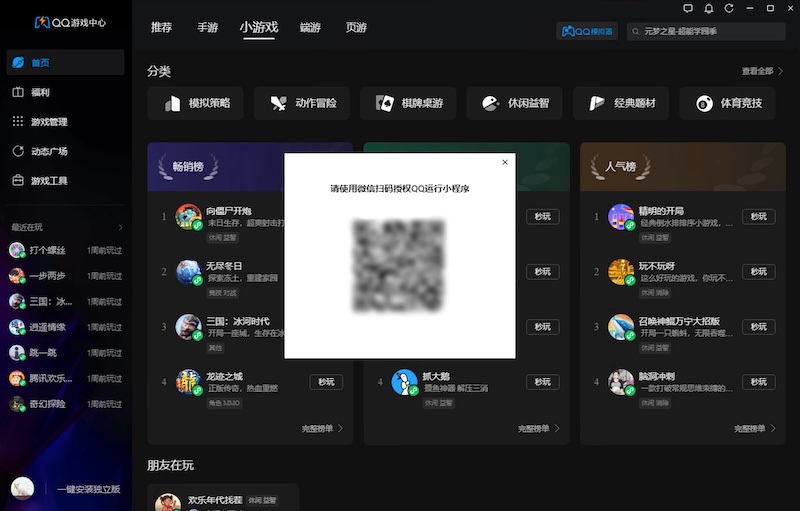
Task: Choose the 棋牌桌游 category
Action: point(408,103)
